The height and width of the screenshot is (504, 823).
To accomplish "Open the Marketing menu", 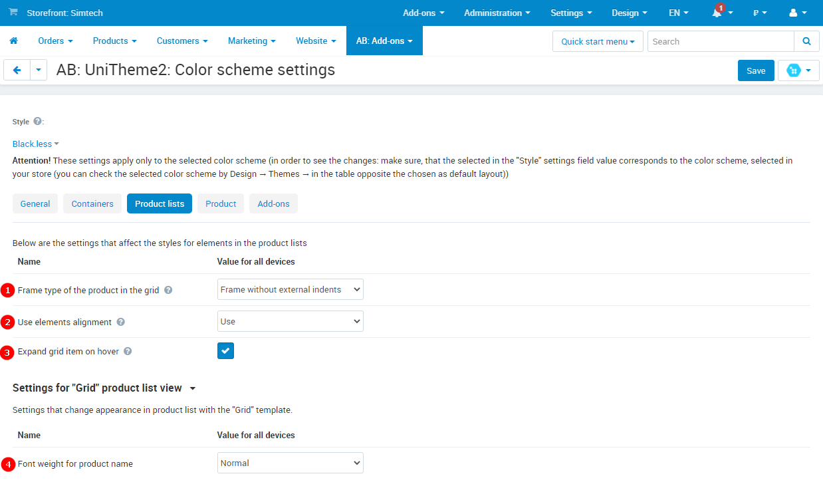I will [x=251, y=41].
